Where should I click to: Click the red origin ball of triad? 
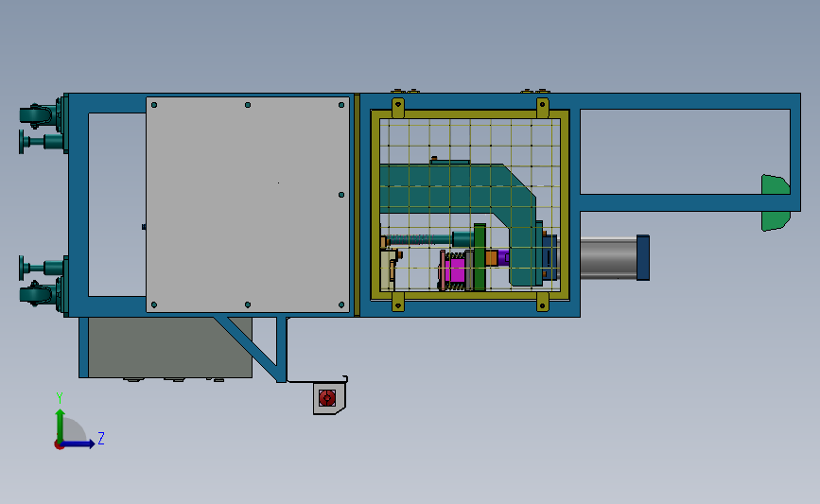[59, 445]
